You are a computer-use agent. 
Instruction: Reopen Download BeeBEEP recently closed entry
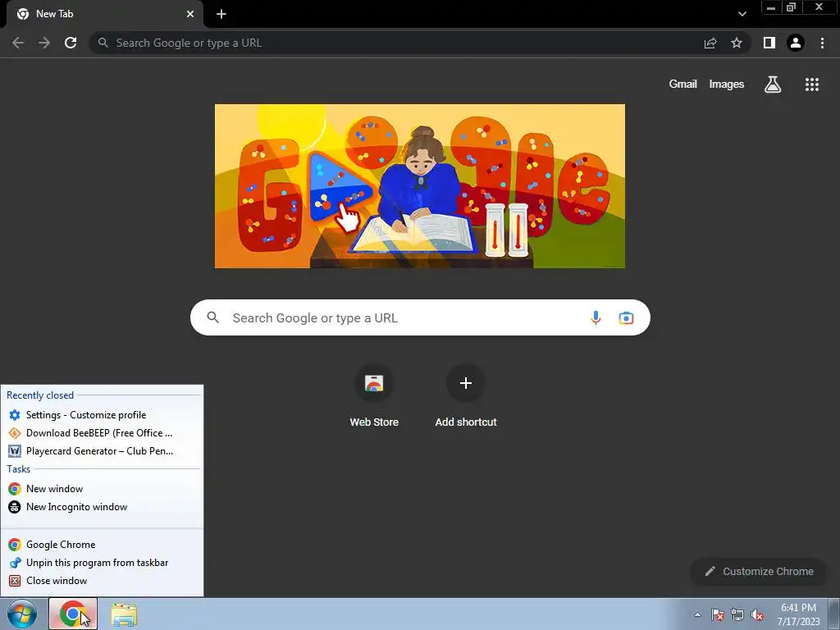(x=102, y=433)
